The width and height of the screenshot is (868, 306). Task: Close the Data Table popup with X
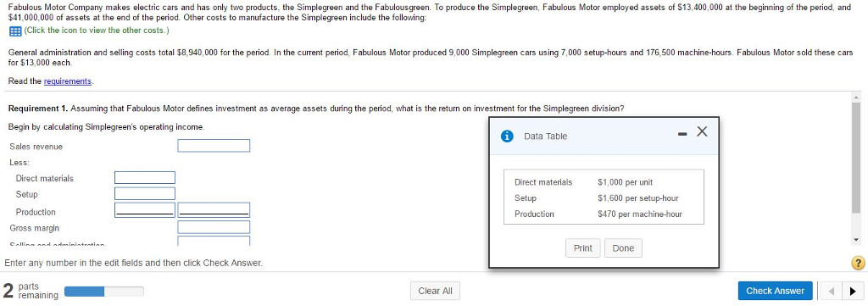click(x=702, y=131)
